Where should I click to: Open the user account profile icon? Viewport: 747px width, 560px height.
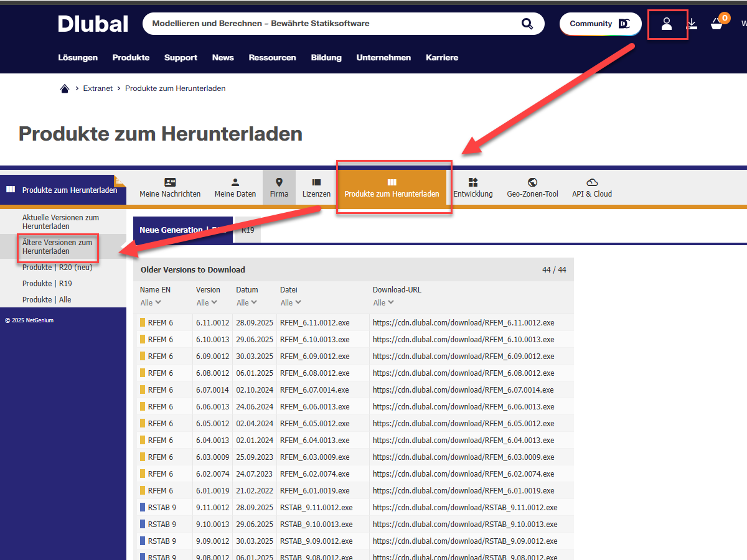click(x=667, y=24)
